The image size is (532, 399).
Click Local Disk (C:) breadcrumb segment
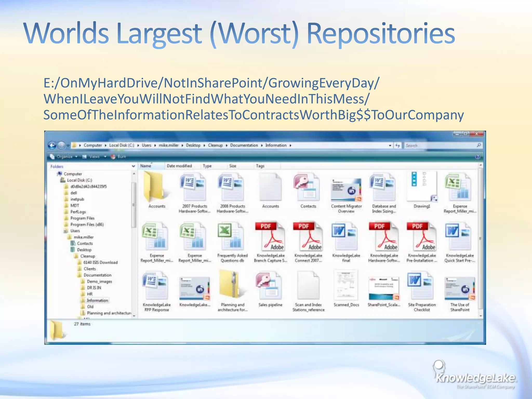click(x=122, y=145)
